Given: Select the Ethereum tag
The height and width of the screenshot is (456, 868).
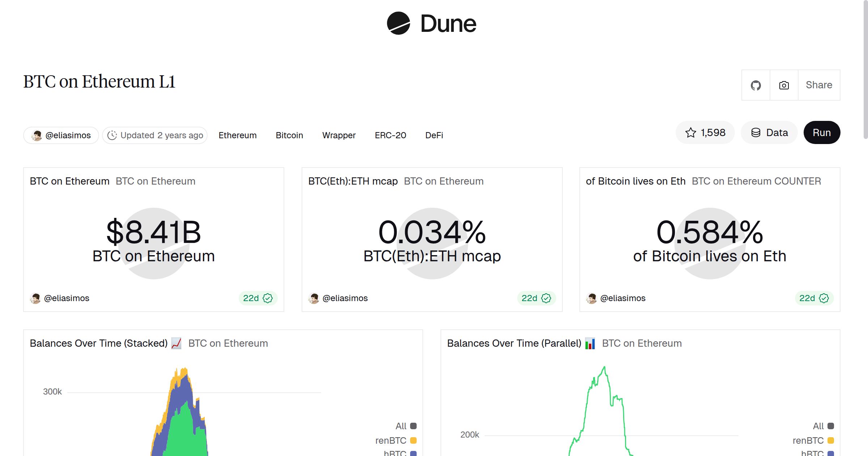Looking at the screenshot, I should [237, 135].
